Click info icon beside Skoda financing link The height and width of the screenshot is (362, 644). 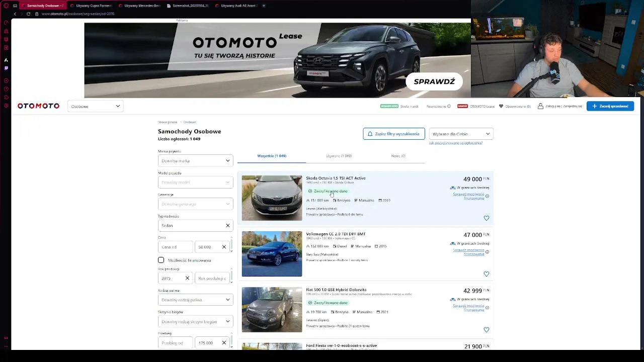(x=487, y=196)
